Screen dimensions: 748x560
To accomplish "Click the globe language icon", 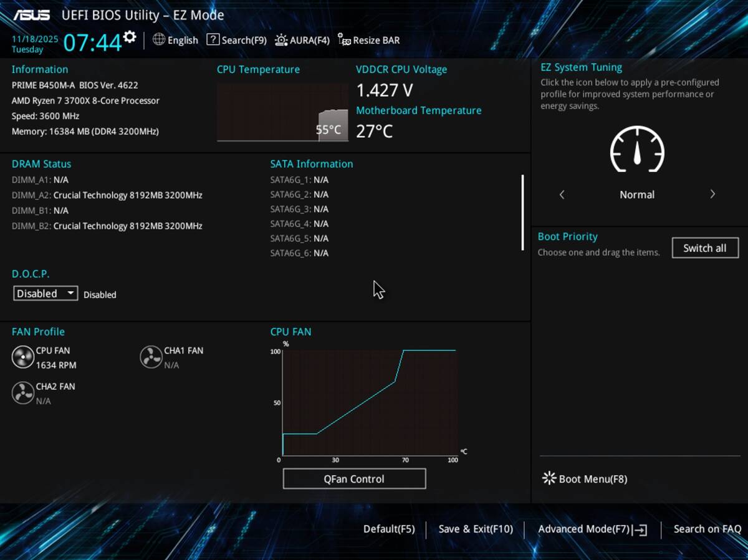I will (159, 39).
